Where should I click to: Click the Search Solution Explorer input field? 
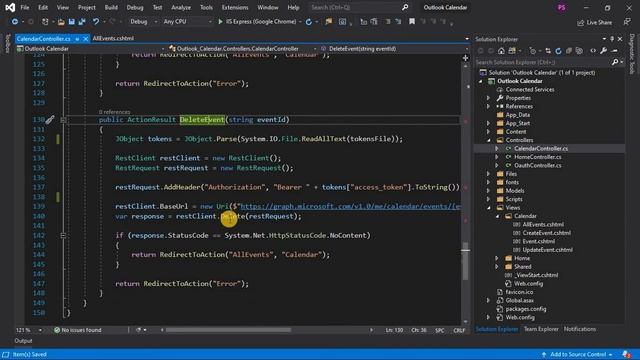(x=542, y=62)
